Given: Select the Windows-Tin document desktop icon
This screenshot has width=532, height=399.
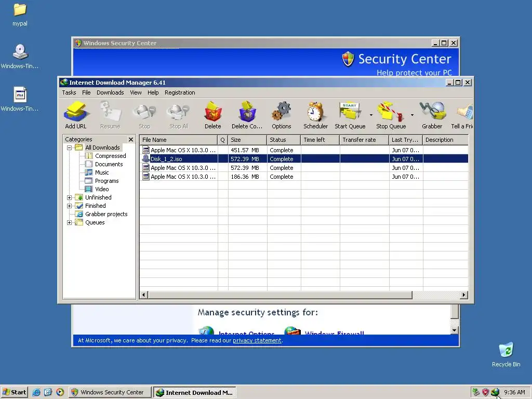Looking at the screenshot, I should [x=20, y=99].
